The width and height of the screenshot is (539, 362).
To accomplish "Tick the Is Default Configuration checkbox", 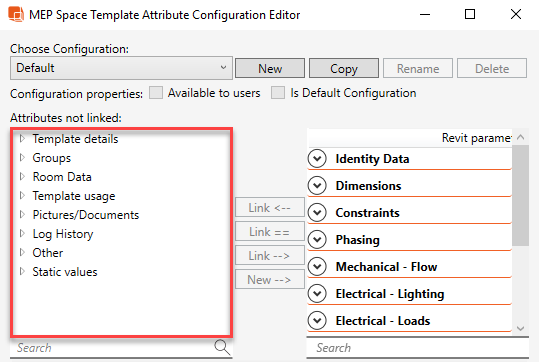I will pos(278,93).
